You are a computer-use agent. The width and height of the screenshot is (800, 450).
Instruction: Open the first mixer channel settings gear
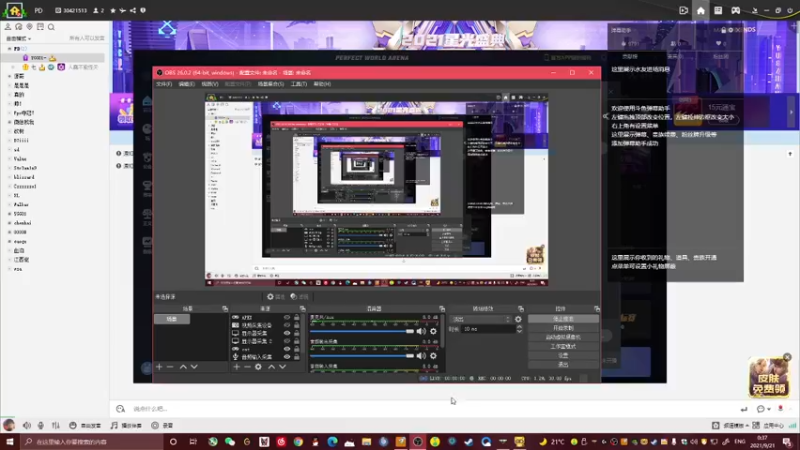point(433,331)
